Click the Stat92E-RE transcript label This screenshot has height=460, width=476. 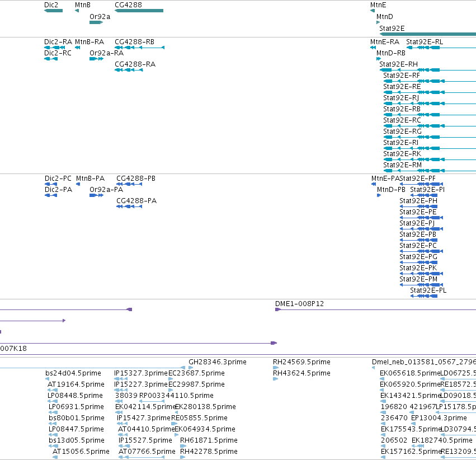(402, 87)
